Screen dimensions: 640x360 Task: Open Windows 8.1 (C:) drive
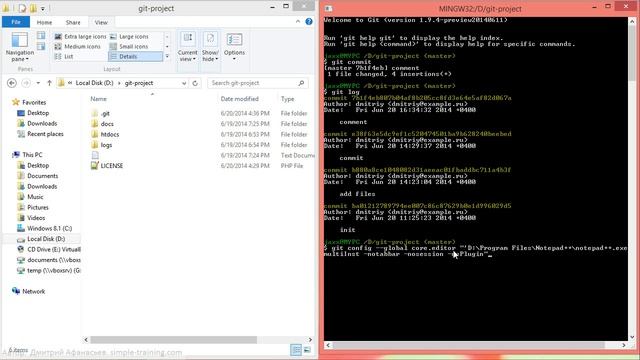click(49, 229)
